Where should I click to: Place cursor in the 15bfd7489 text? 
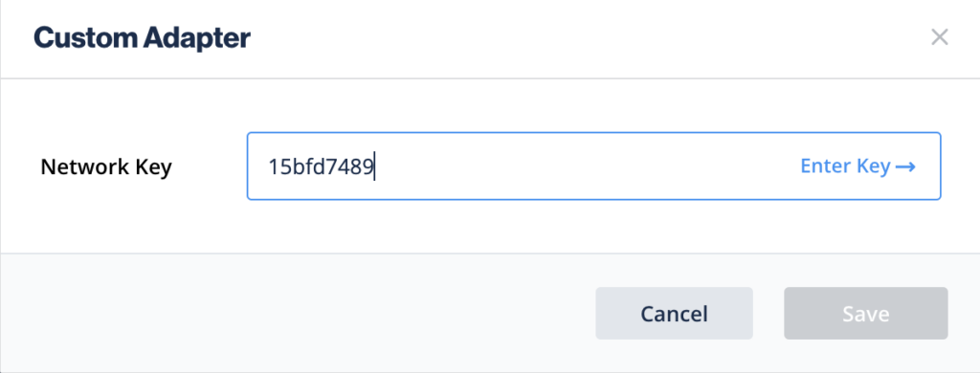coord(321,166)
